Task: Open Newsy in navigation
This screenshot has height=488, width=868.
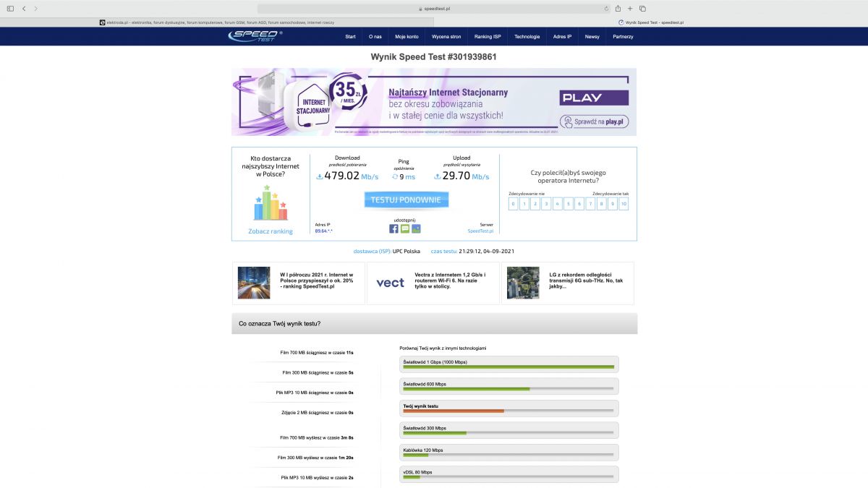Action: [x=592, y=36]
